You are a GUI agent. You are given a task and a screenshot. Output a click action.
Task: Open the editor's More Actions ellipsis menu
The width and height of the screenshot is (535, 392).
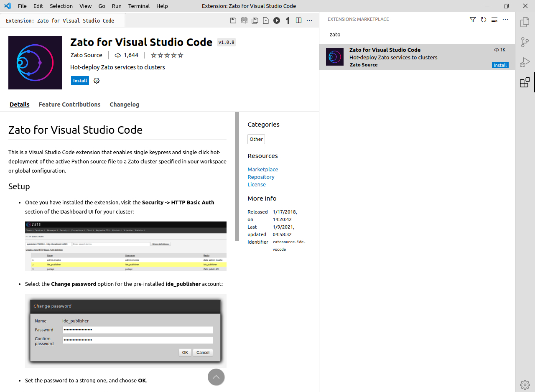(309, 20)
